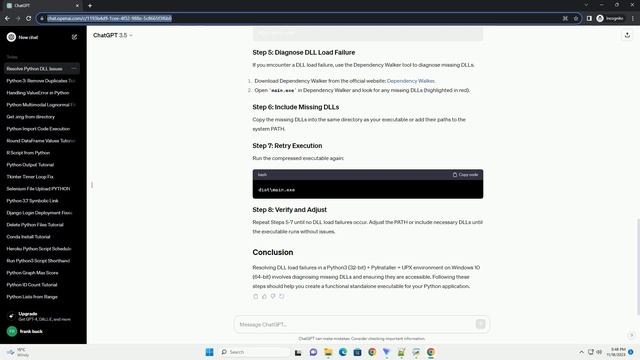Open Microsoft Edge from the taskbar
The height and width of the screenshot is (360, 640).
tap(343, 352)
